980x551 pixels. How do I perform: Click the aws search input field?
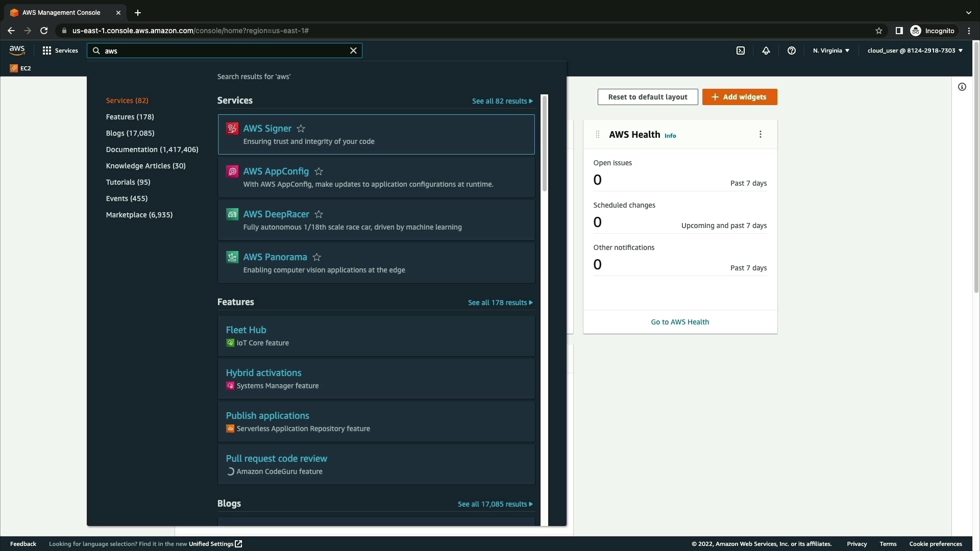pos(225,51)
